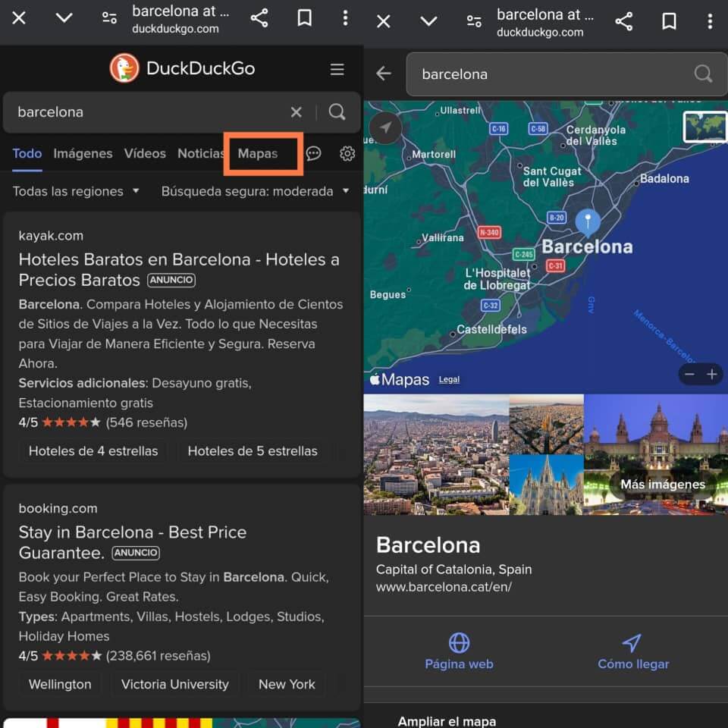Open the chat bubble icon

pyautogui.click(x=313, y=154)
